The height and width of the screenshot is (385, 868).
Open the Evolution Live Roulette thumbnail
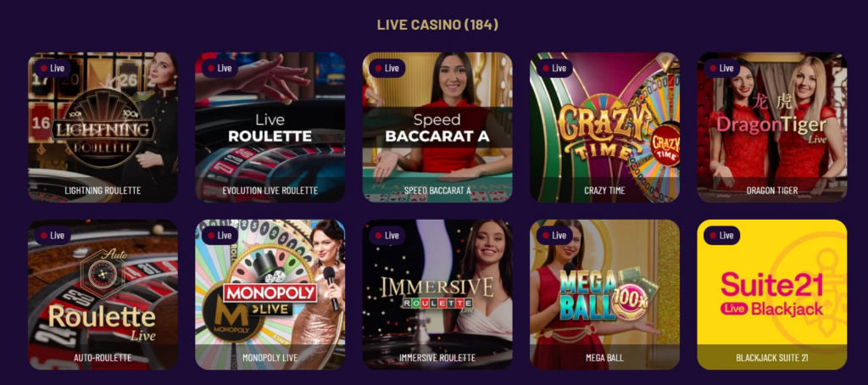(270, 127)
